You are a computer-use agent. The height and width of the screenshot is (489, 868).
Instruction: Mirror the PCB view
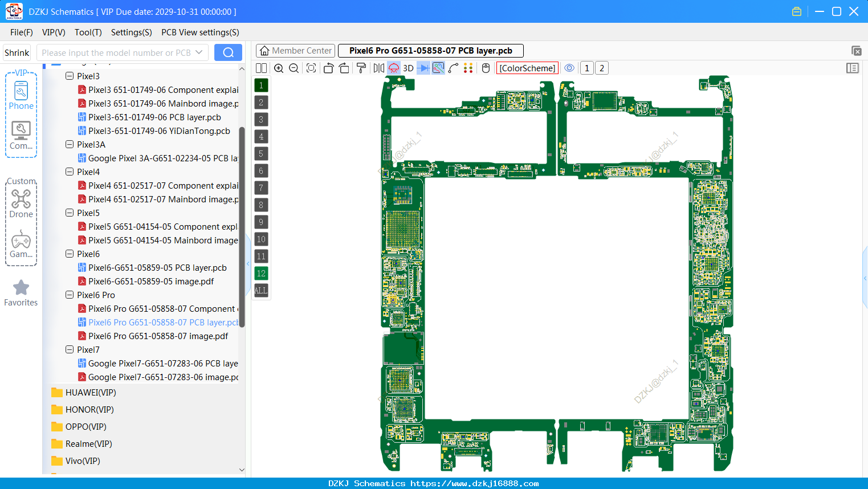(378, 68)
